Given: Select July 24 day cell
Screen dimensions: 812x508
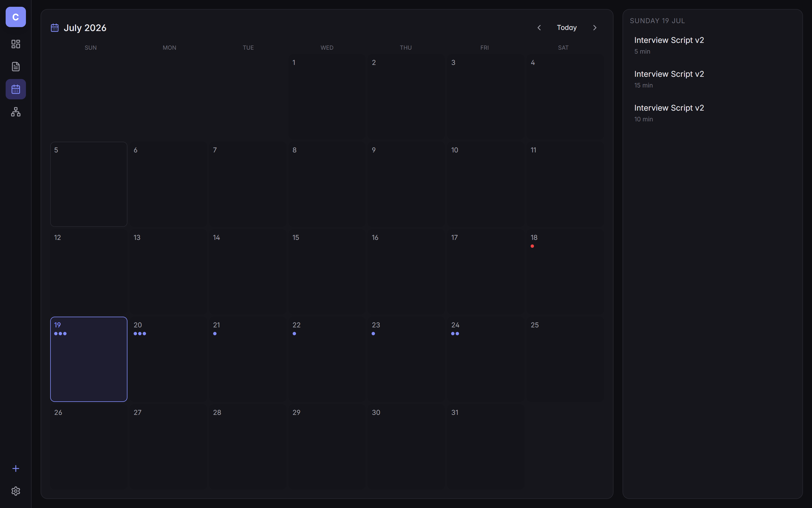Looking at the screenshot, I should click(x=486, y=359).
